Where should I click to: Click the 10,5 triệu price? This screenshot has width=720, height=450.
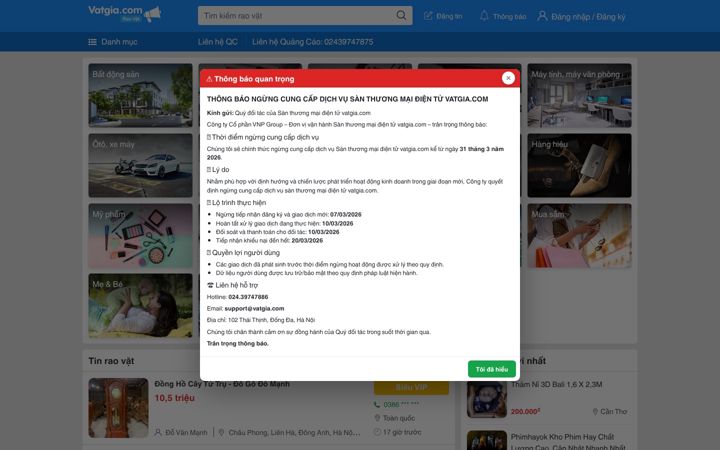click(x=174, y=398)
